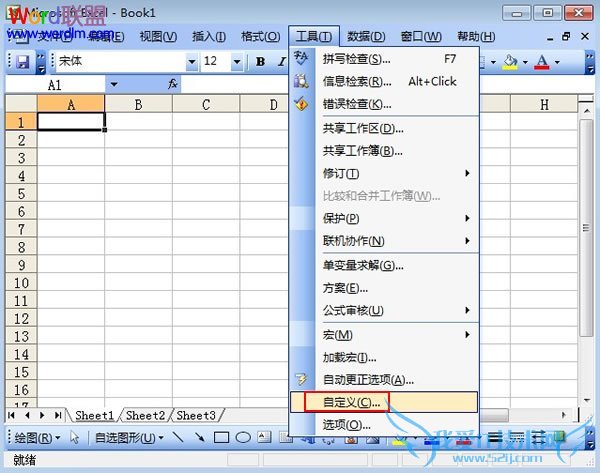The height and width of the screenshot is (473, 600).
Task: Choose 自定义(C)... from the Tools menu
Action: 384,402
